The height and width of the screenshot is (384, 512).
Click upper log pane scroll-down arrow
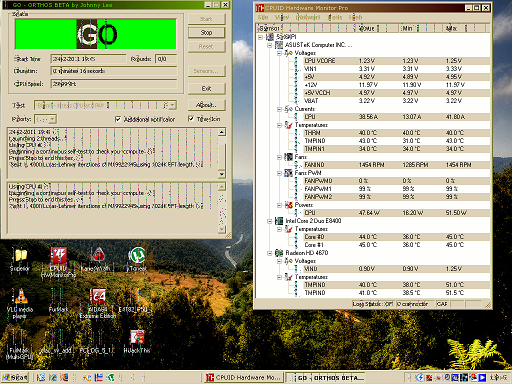pos(222,174)
